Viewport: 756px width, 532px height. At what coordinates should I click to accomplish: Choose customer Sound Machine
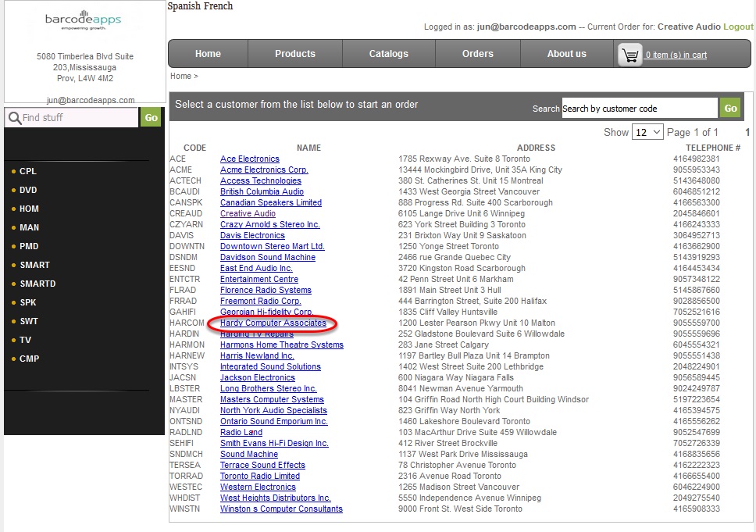point(249,454)
